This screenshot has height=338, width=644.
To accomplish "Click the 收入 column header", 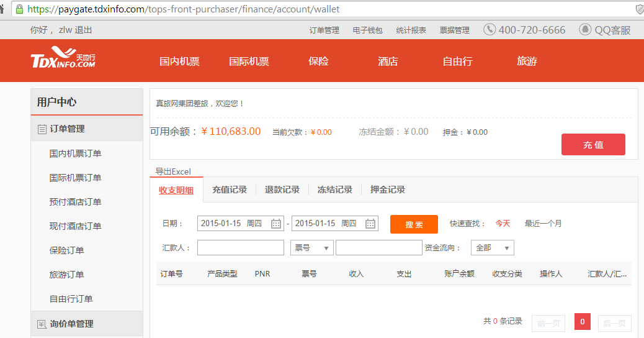I will click(356, 274).
